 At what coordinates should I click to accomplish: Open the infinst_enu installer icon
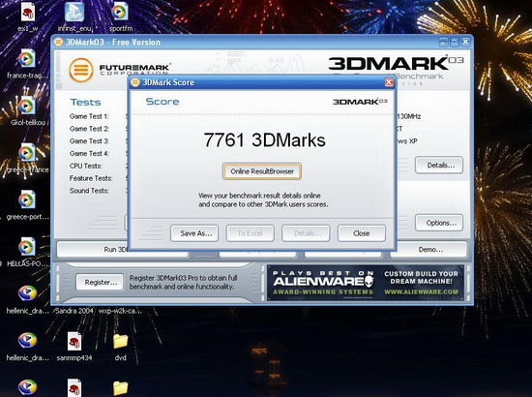[74, 13]
